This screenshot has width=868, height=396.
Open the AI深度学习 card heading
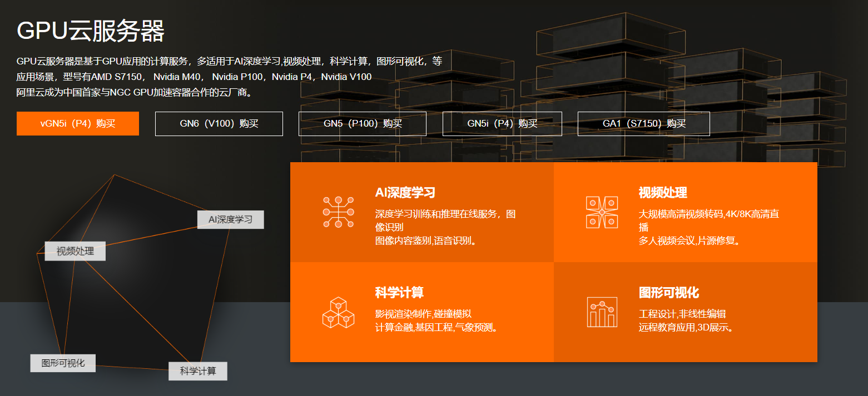point(405,193)
